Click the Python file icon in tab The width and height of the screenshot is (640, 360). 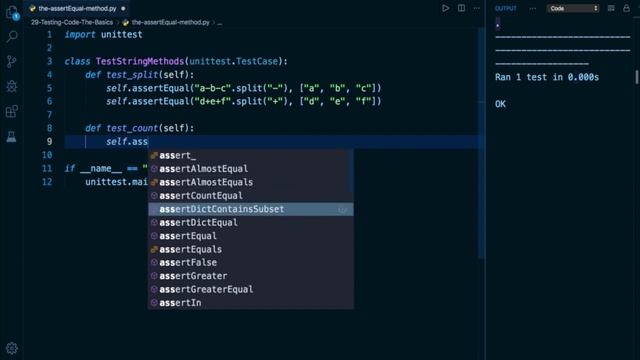pos(33,8)
